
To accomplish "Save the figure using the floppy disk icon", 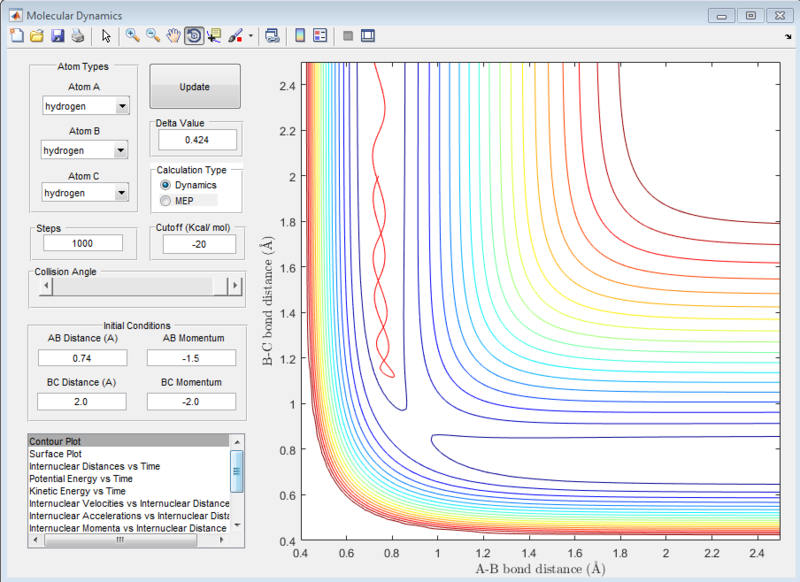I will [57, 36].
